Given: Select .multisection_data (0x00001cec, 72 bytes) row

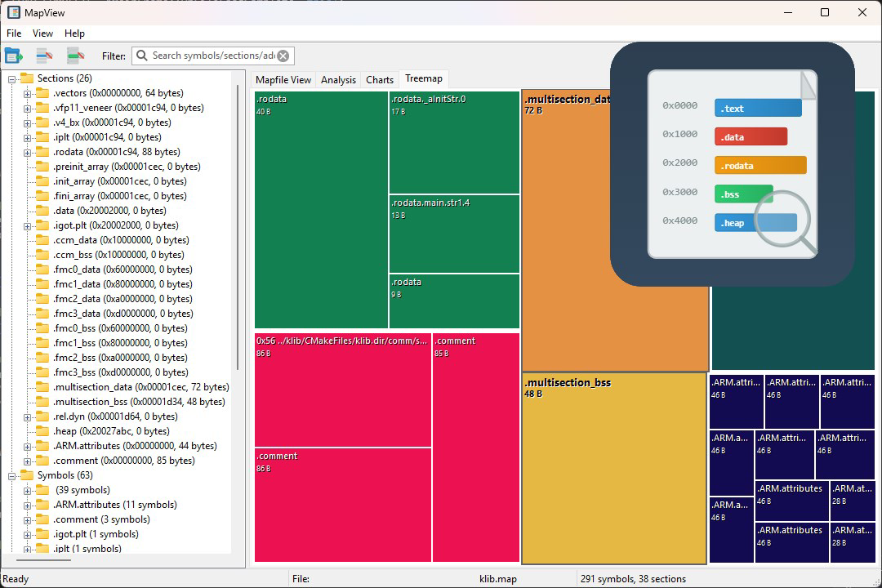Looking at the screenshot, I should 141,387.
